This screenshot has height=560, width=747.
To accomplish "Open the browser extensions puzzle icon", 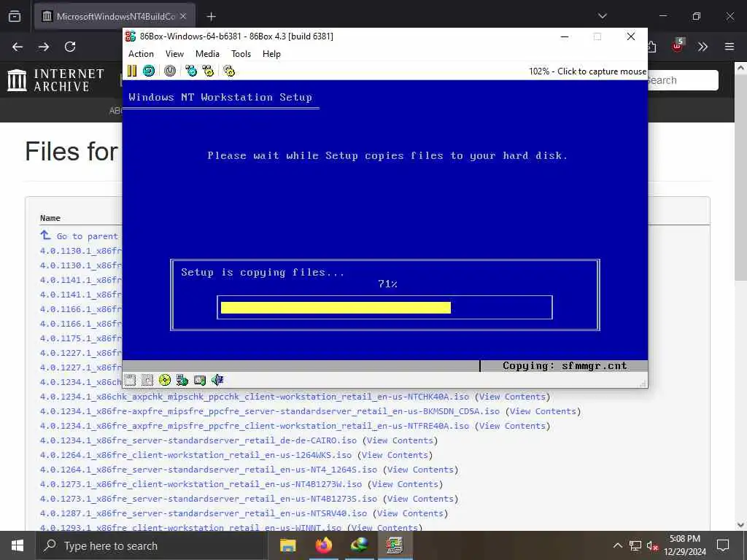I will coord(651,47).
